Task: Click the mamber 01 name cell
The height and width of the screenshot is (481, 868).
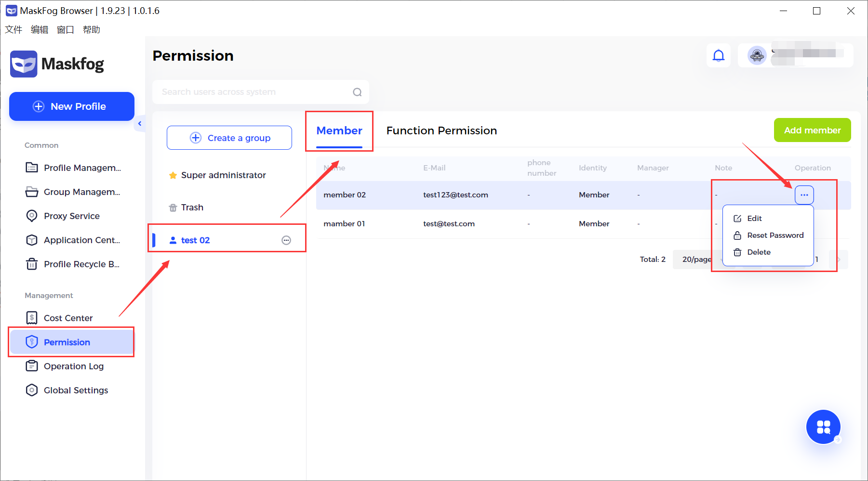Action: (x=344, y=223)
